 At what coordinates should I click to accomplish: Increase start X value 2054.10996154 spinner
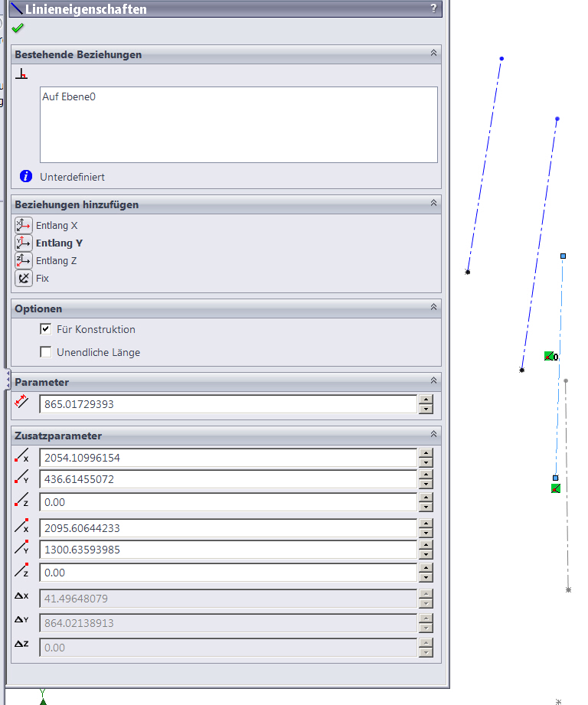426,452
